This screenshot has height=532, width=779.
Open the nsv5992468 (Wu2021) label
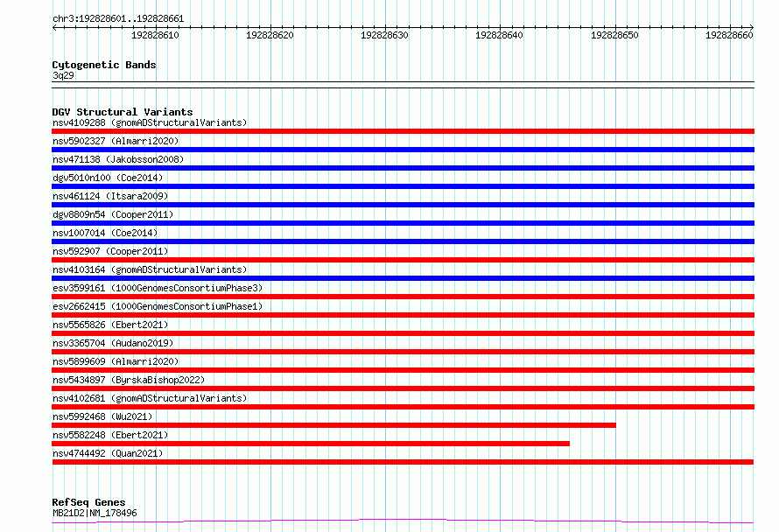coord(102,416)
